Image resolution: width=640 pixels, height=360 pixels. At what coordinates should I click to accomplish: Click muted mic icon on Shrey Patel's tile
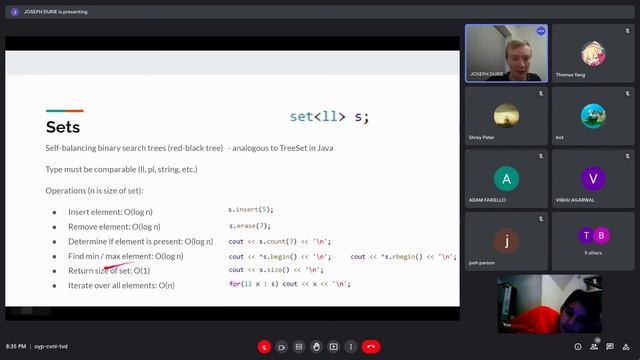pos(541,93)
